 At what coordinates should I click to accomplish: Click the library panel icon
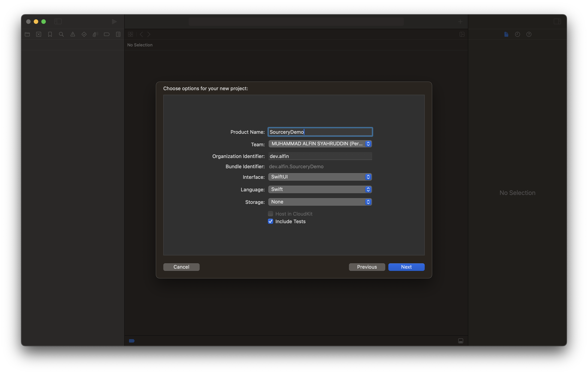point(459,21)
